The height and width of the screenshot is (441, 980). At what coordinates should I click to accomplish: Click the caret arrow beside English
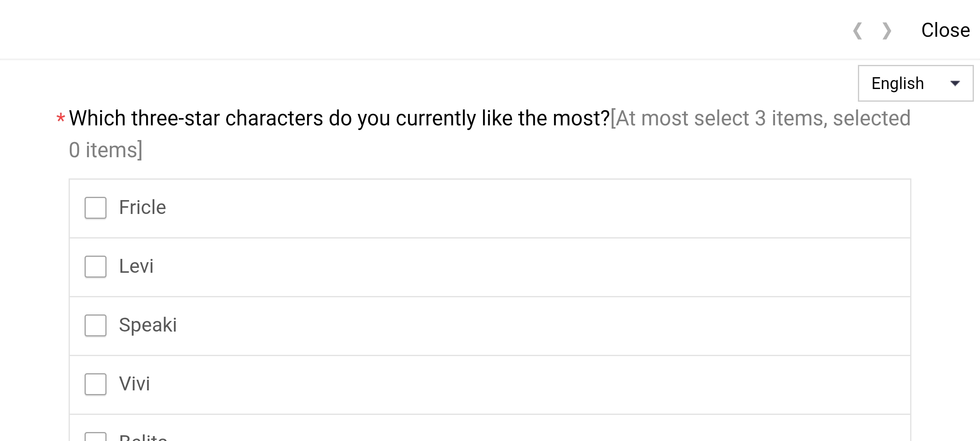[x=955, y=84]
